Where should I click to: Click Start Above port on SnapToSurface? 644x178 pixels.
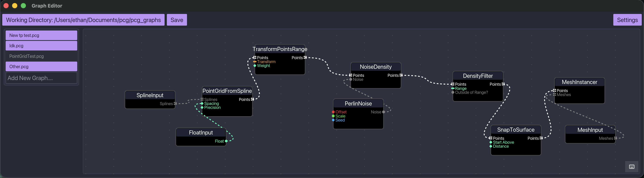(x=491, y=142)
